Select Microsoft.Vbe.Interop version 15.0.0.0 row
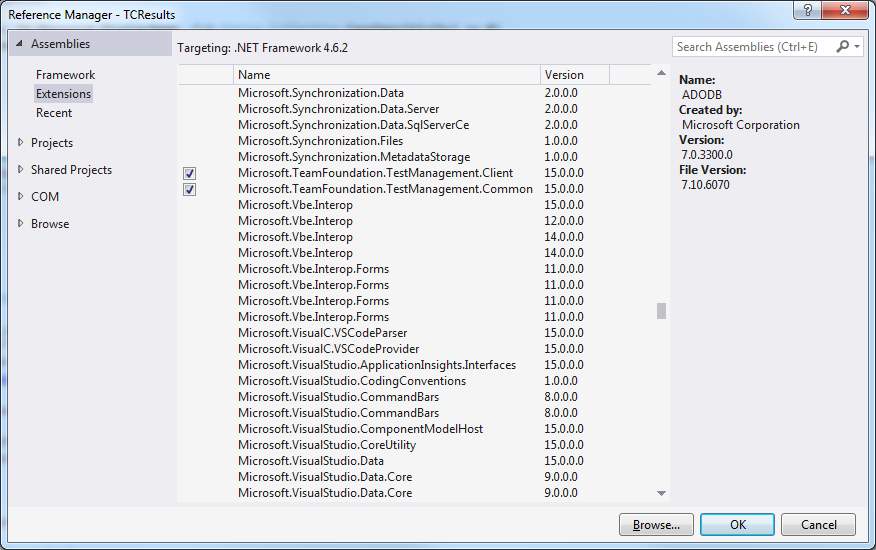Viewport: 876px width, 550px height. click(x=415, y=205)
